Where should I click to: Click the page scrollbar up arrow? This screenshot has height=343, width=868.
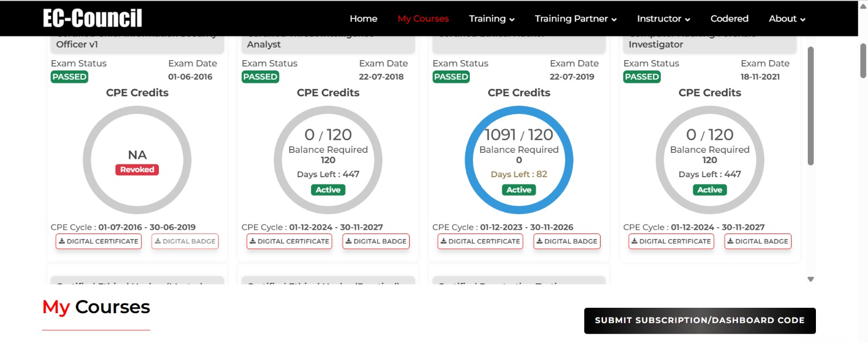pos(863,7)
